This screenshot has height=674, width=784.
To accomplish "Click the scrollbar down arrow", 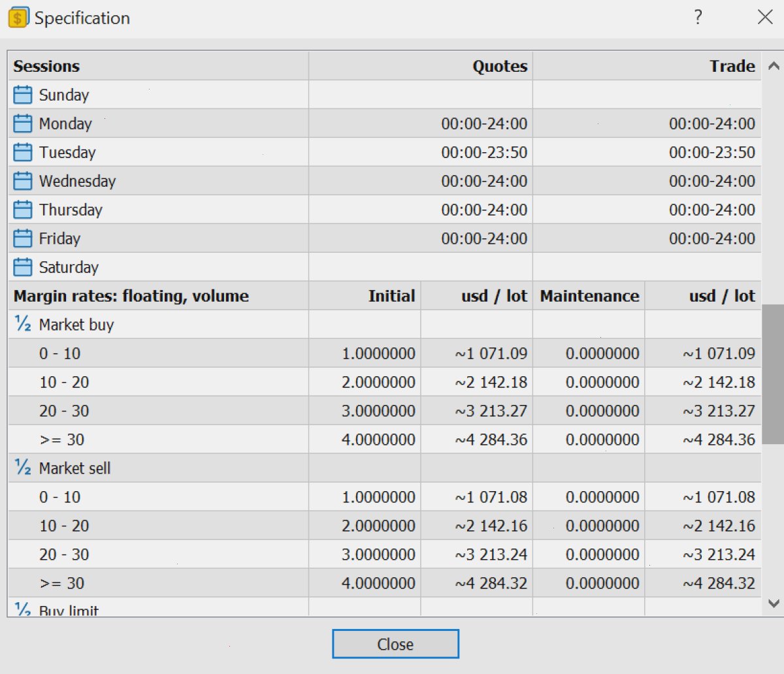I will (773, 604).
